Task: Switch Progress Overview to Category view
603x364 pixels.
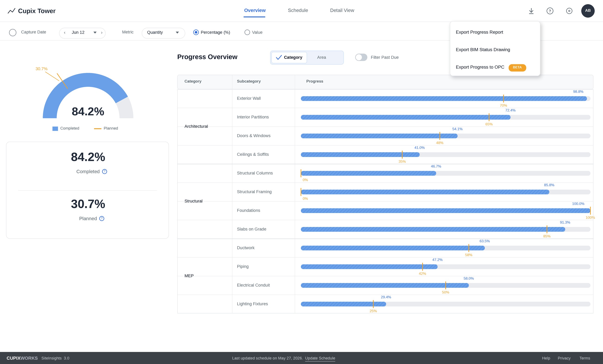Action: [289, 57]
